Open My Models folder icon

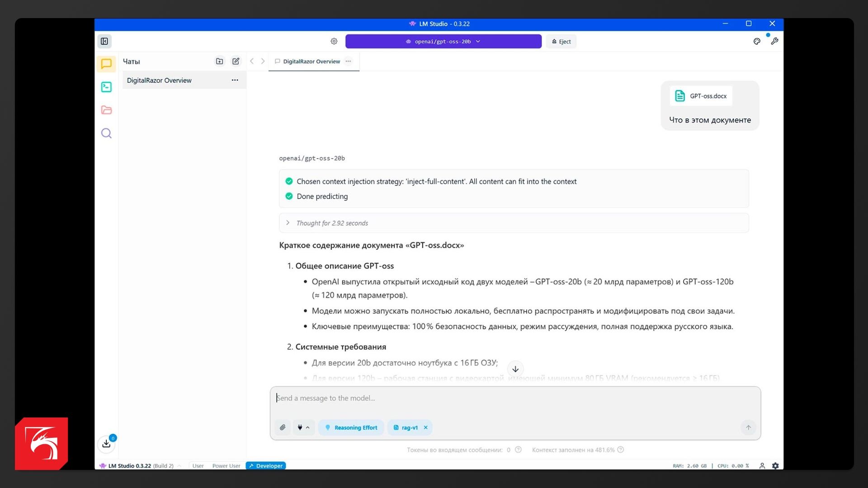(106, 110)
